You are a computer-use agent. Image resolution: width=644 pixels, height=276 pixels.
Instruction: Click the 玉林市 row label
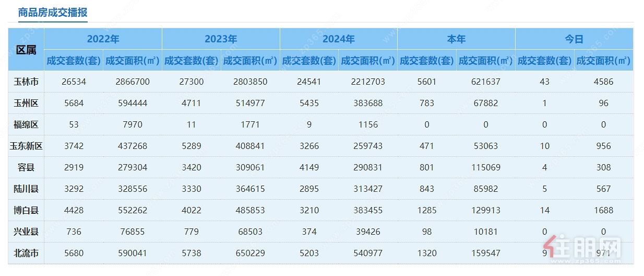26,82
